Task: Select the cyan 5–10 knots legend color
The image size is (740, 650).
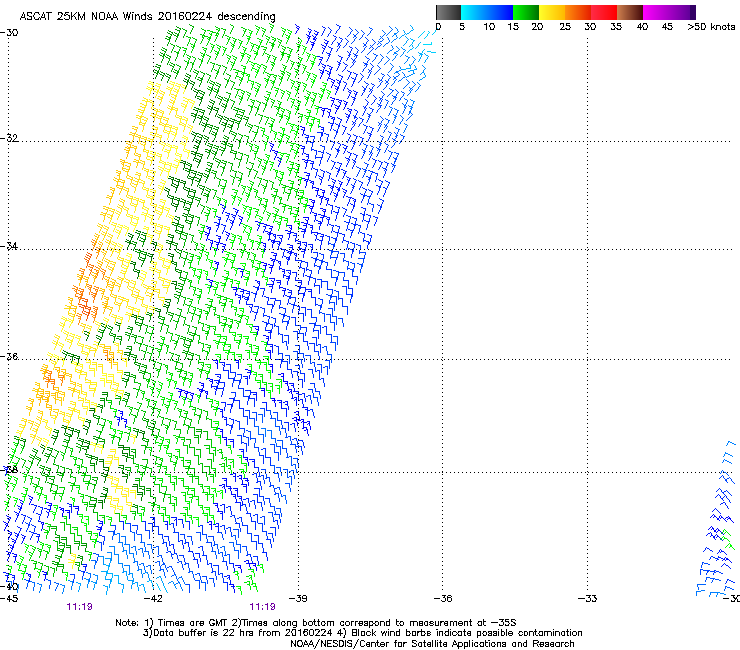Action: 474,12
